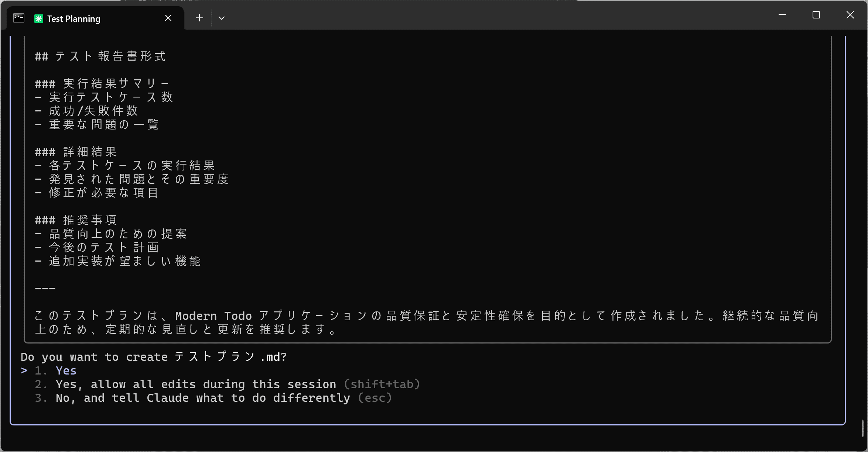
Task: Expand the new tab profile dropdown chevron
Action: coord(222,18)
